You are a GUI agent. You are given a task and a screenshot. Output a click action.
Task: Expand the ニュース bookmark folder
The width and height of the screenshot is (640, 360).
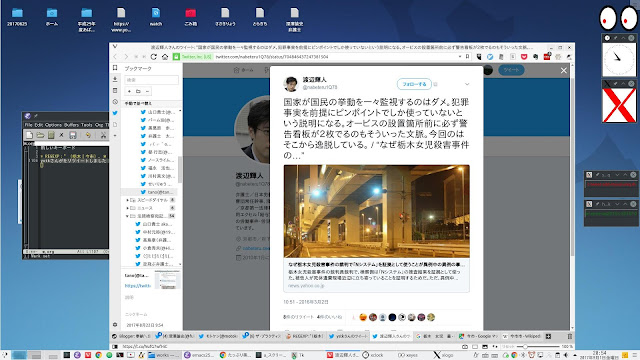click(127, 208)
